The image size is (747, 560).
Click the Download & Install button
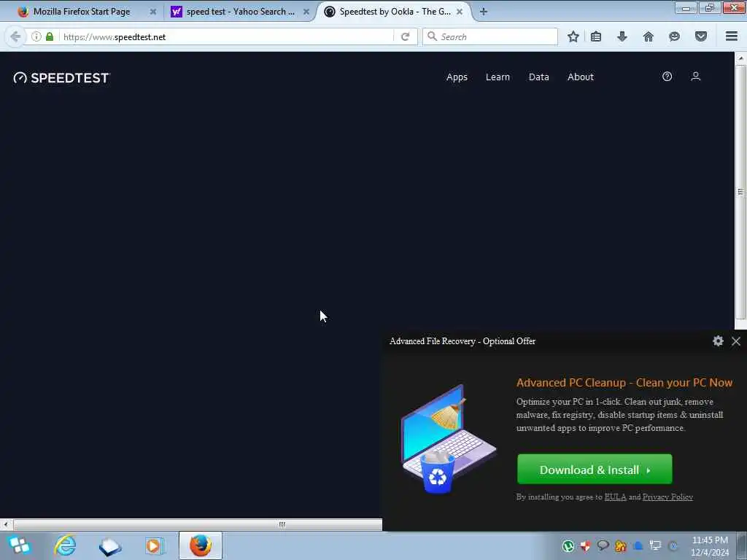[595, 470]
